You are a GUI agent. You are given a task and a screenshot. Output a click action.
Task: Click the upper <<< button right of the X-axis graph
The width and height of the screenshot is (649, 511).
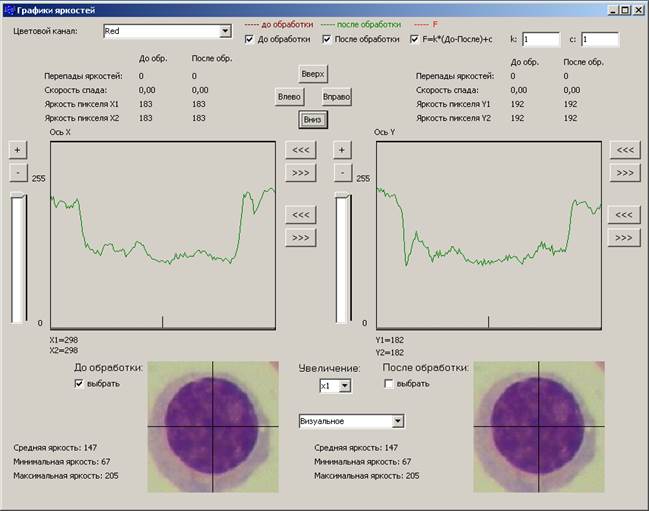(x=300, y=150)
